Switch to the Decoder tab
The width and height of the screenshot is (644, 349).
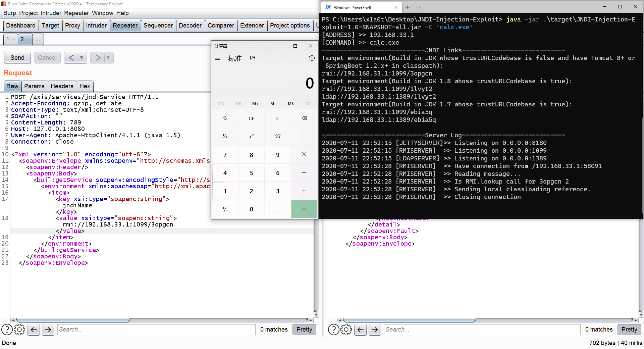point(190,26)
